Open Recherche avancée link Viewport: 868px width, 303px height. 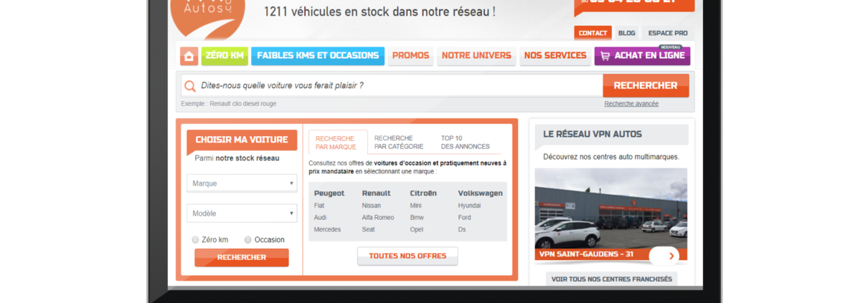coord(631,104)
